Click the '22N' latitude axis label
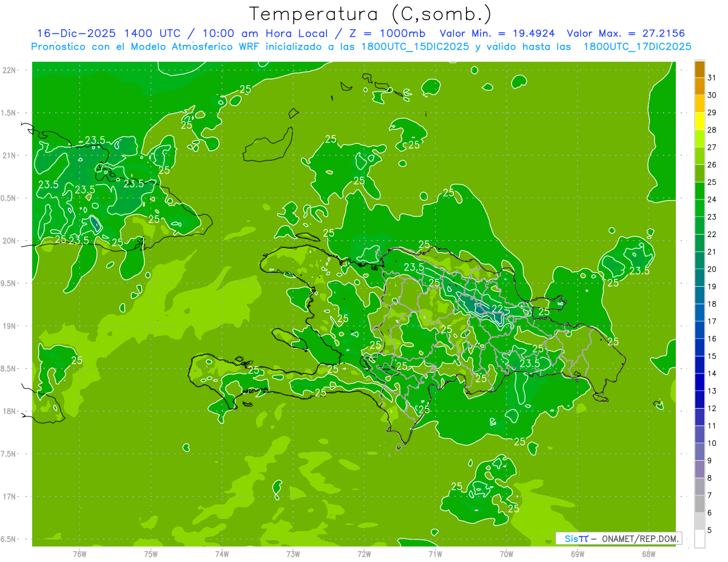 (9, 70)
